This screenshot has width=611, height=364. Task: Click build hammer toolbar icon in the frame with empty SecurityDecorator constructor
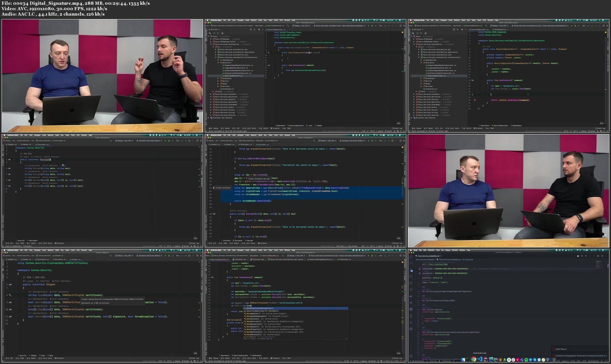point(288,26)
